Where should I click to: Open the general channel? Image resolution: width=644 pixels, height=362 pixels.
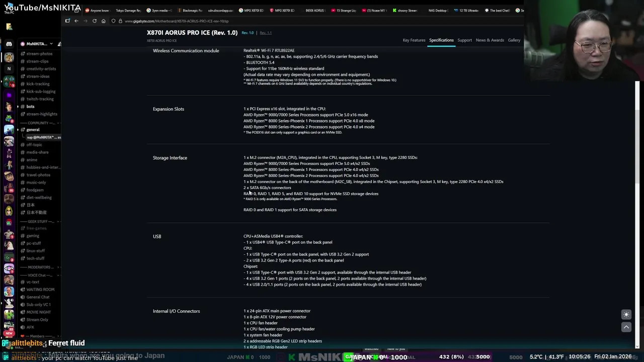click(33, 129)
